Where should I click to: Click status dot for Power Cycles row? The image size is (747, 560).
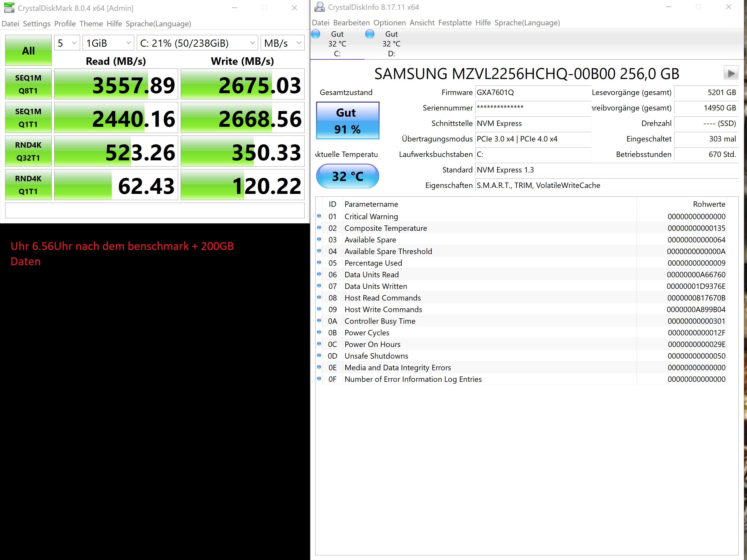click(x=319, y=332)
